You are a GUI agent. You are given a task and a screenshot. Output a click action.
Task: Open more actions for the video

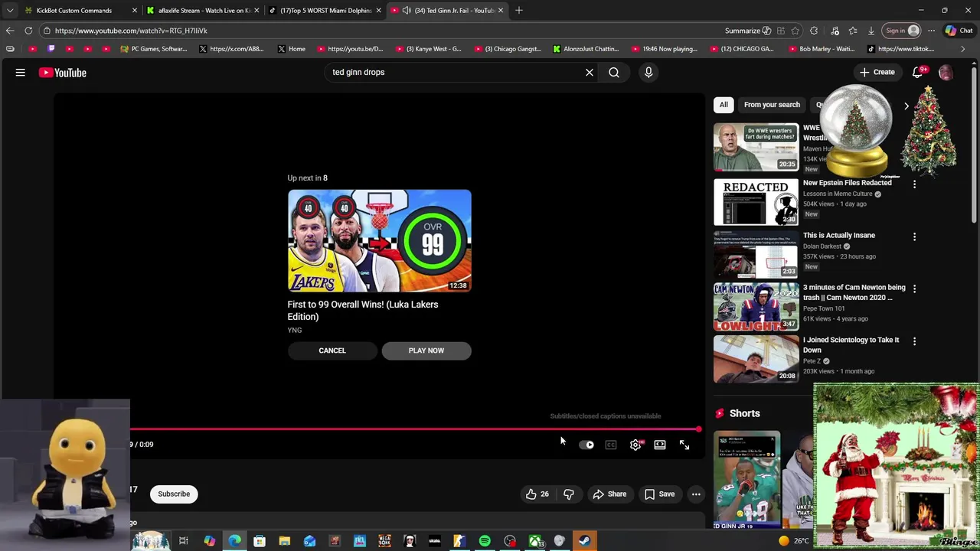(696, 494)
